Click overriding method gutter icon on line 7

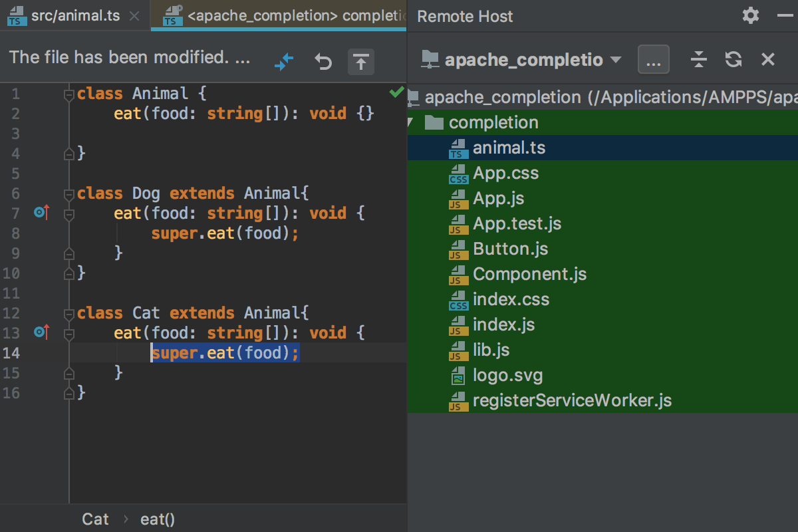click(42, 213)
